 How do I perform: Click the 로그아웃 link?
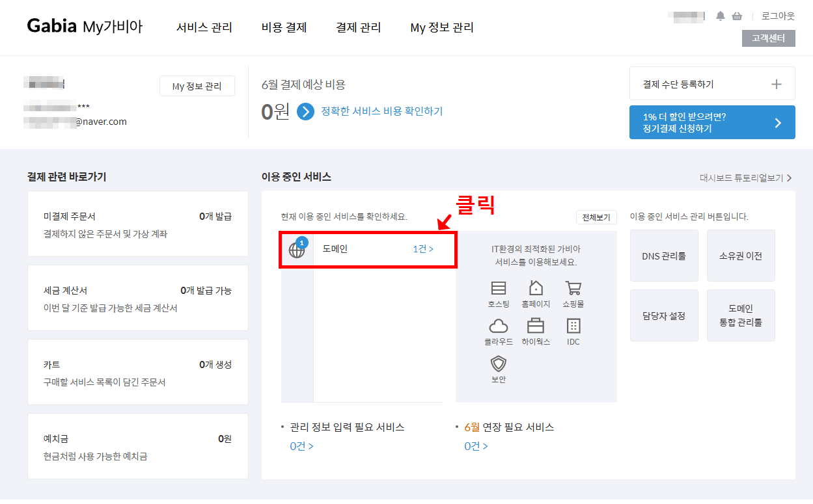(778, 16)
